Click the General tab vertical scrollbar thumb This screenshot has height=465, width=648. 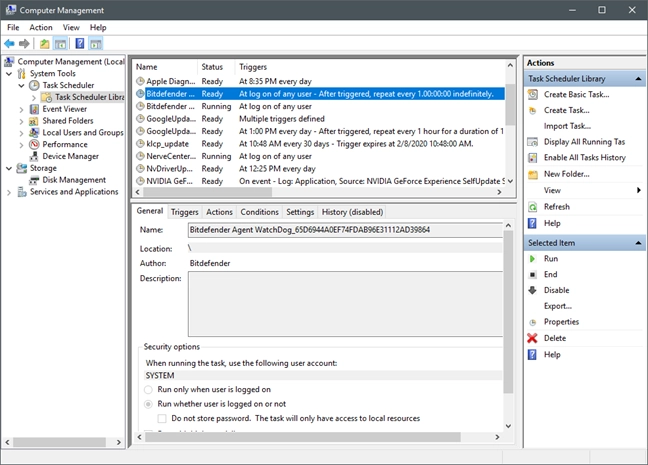(508, 312)
